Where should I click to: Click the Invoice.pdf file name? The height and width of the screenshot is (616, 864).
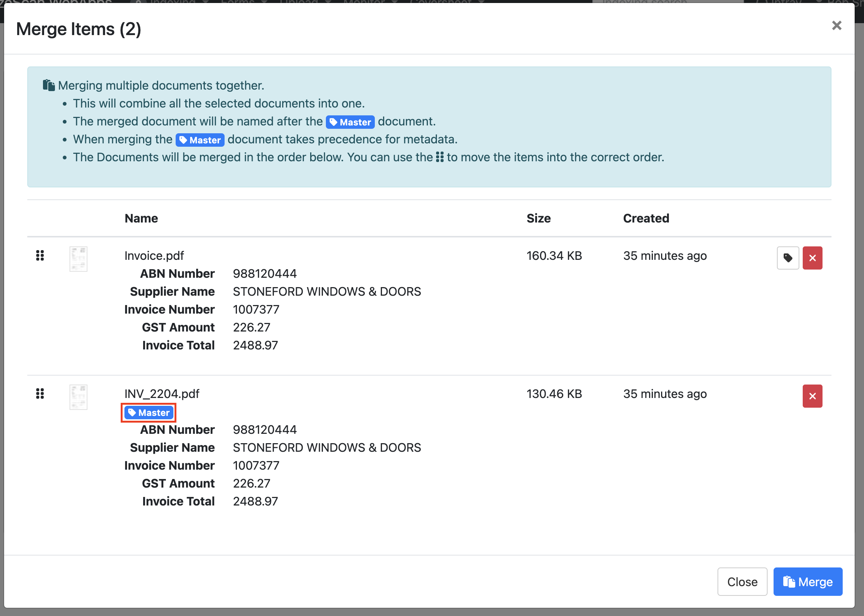tap(154, 256)
